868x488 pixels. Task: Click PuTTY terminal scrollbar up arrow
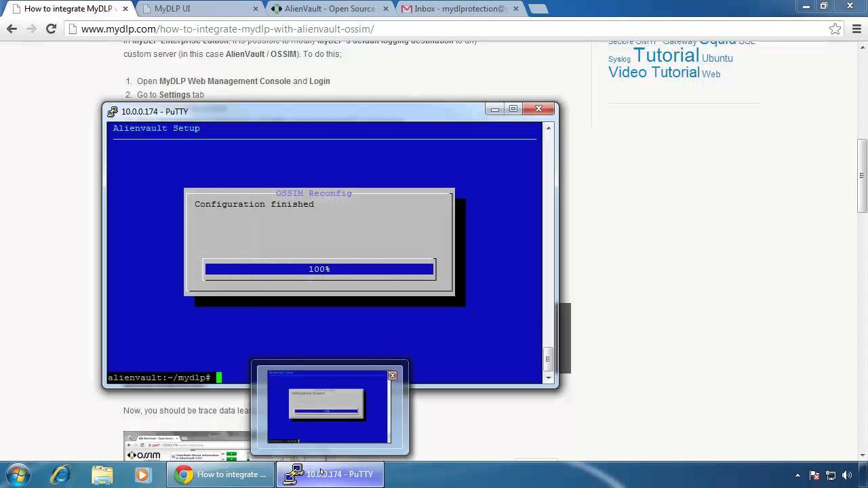[x=549, y=127]
